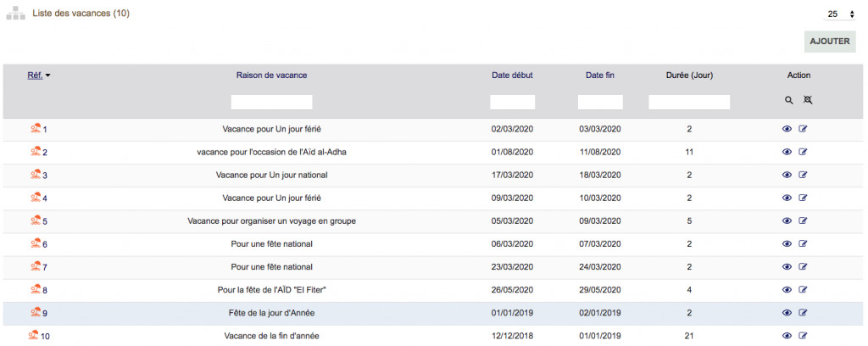View vacation 1 details via eye icon
This screenshot has height=346, width=868.
[787, 129]
